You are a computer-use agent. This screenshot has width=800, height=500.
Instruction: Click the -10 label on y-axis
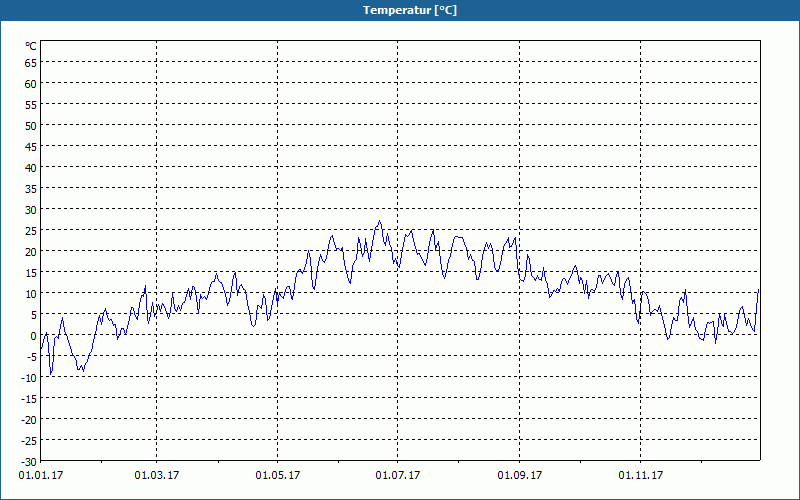29,378
